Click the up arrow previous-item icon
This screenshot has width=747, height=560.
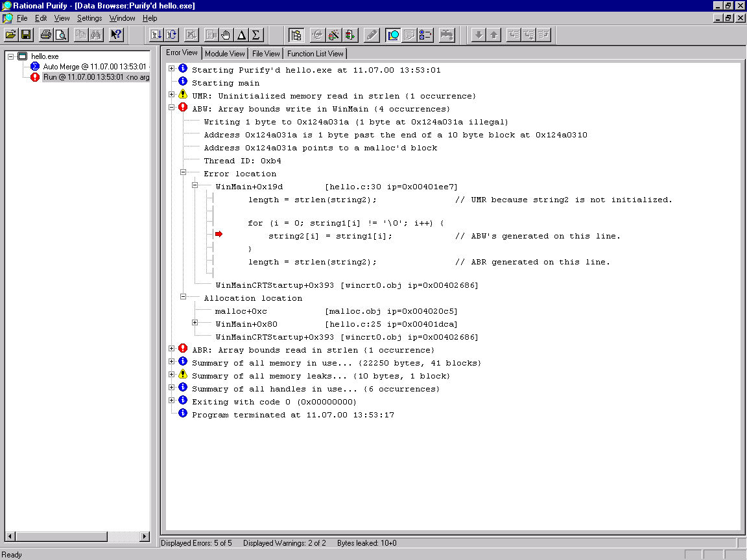point(493,35)
